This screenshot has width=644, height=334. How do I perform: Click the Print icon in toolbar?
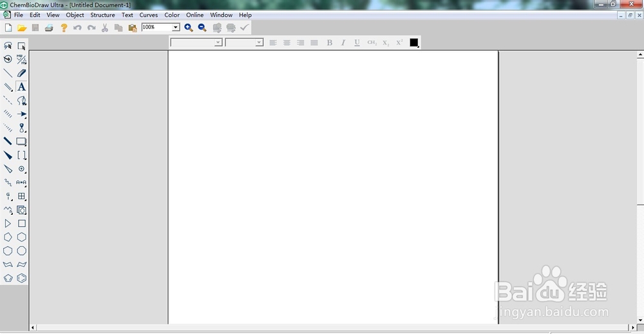point(50,28)
